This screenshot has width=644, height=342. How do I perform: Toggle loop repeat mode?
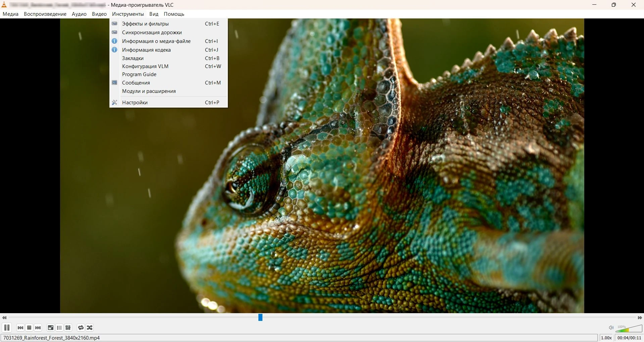click(x=81, y=328)
